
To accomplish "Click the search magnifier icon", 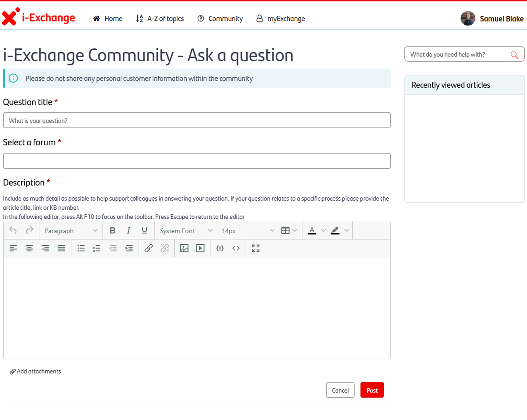I will pyautogui.click(x=514, y=55).
